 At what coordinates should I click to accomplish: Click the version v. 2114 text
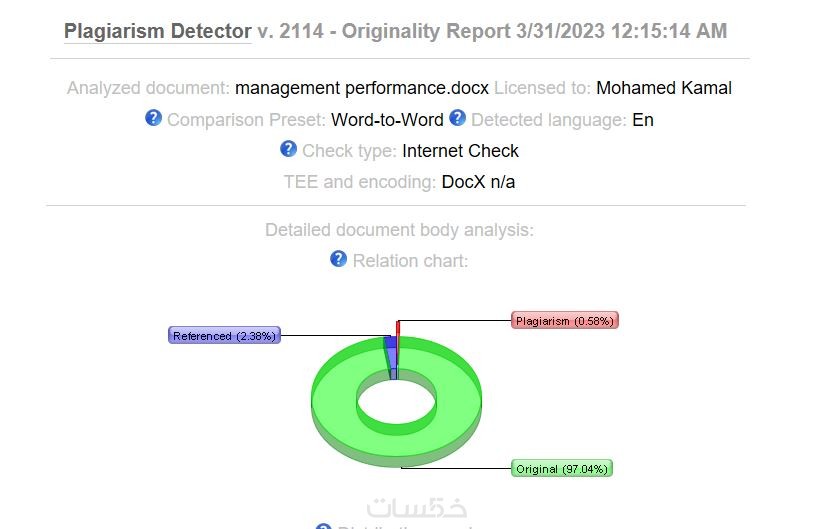tap(290, 31)
